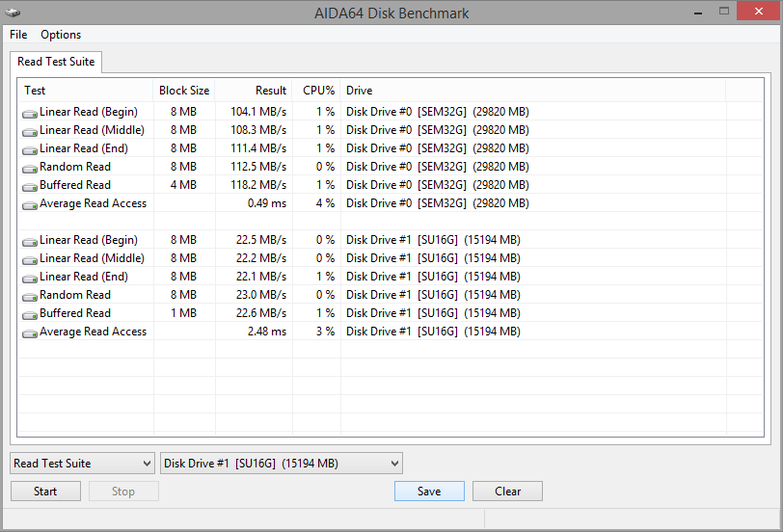783x532 pixels.
Task: Click drive icon for SU16G Linear Read (Middle)
Action: pos(30,260)
